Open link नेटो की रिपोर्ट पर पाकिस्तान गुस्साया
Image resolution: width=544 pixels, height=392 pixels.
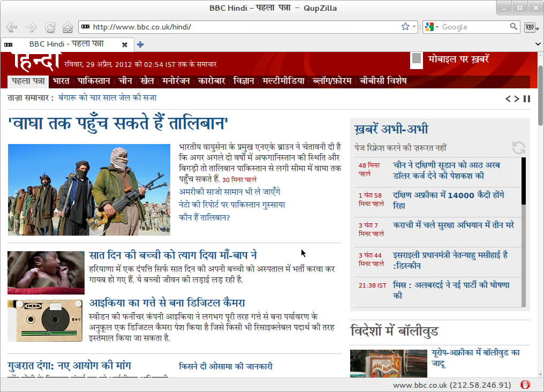(x=232, y=205)
